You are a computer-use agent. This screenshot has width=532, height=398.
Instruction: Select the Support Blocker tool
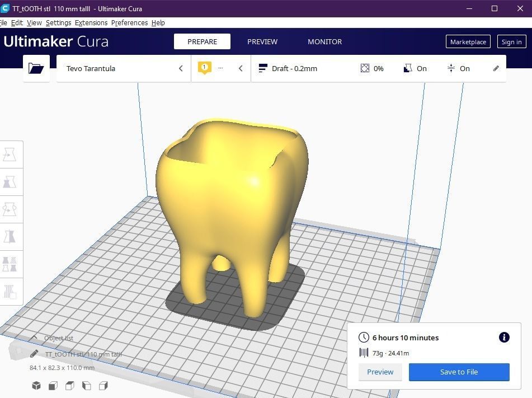pyautogui.click(x=10, y=292)
